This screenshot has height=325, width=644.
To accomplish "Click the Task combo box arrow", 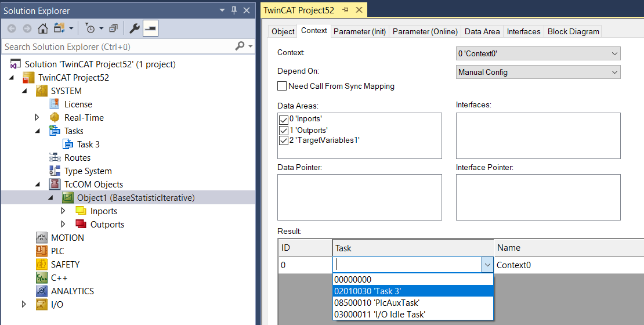I will tap(487, 265).
